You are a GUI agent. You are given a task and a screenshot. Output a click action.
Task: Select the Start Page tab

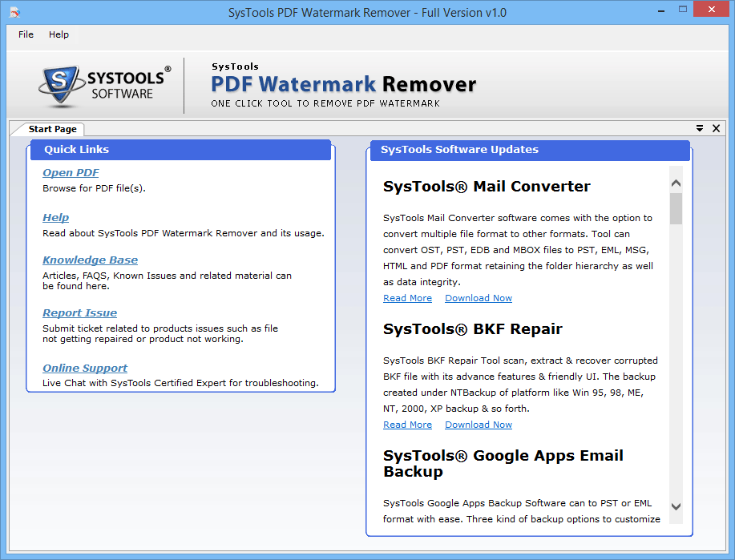coord(52,128)
